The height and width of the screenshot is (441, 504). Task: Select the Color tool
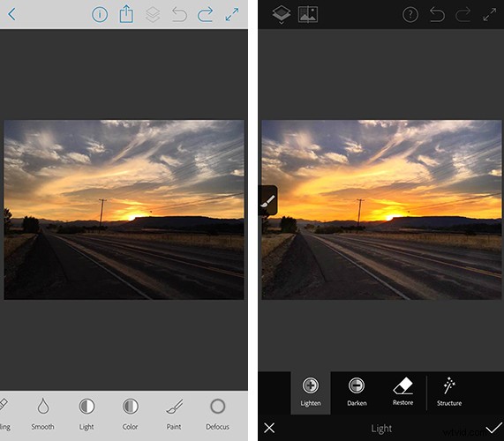point(130,414)
